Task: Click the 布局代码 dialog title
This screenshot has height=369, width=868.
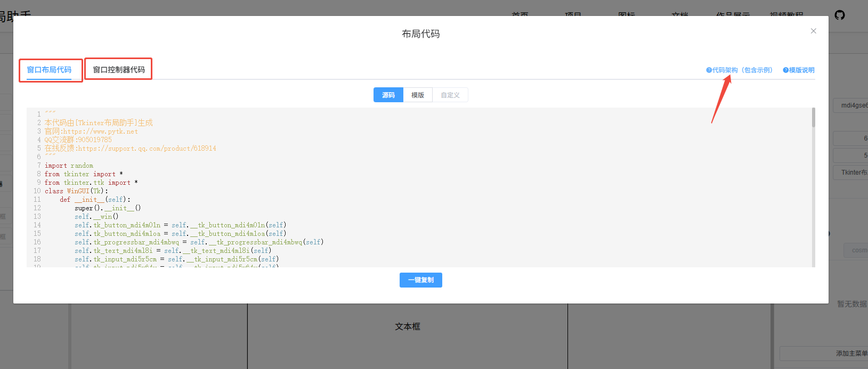Action: pyautogui.click(x=421, y=34)
